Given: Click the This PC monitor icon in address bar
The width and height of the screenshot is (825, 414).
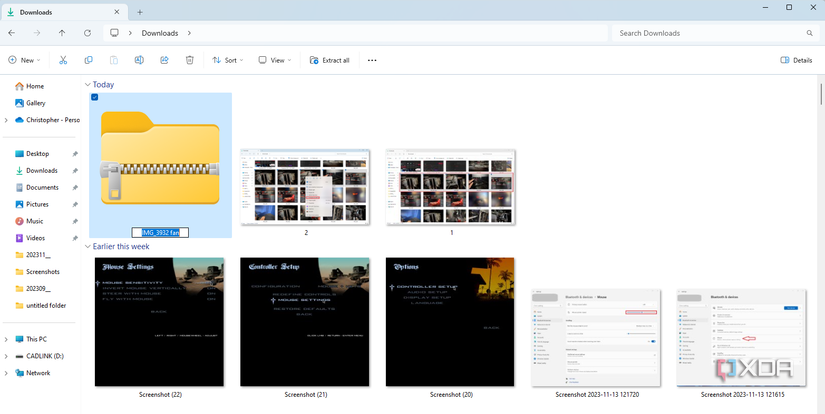Looking at the screenshot, I should (x=114, y=33).
